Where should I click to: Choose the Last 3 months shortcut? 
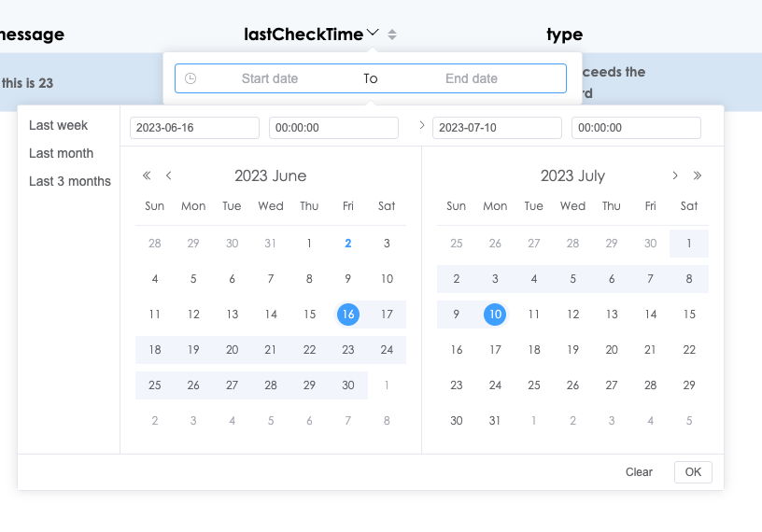pyautogui.click(x=69, y=181)
